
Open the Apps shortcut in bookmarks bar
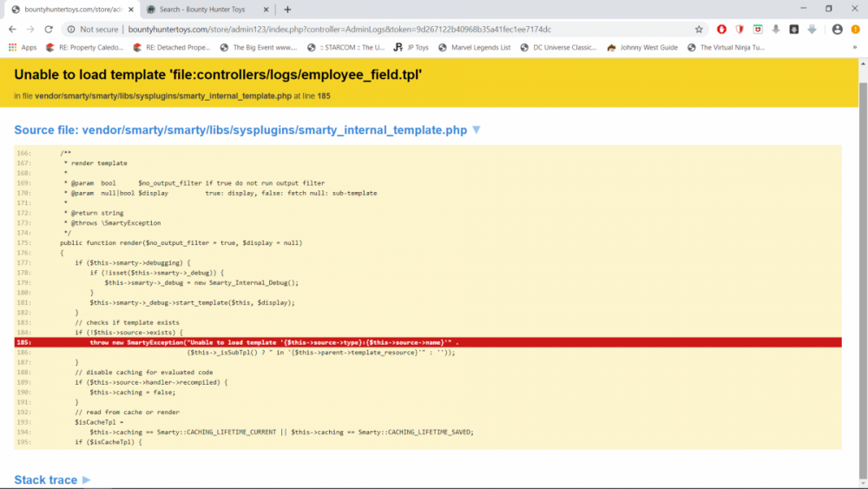coord(23,47)
